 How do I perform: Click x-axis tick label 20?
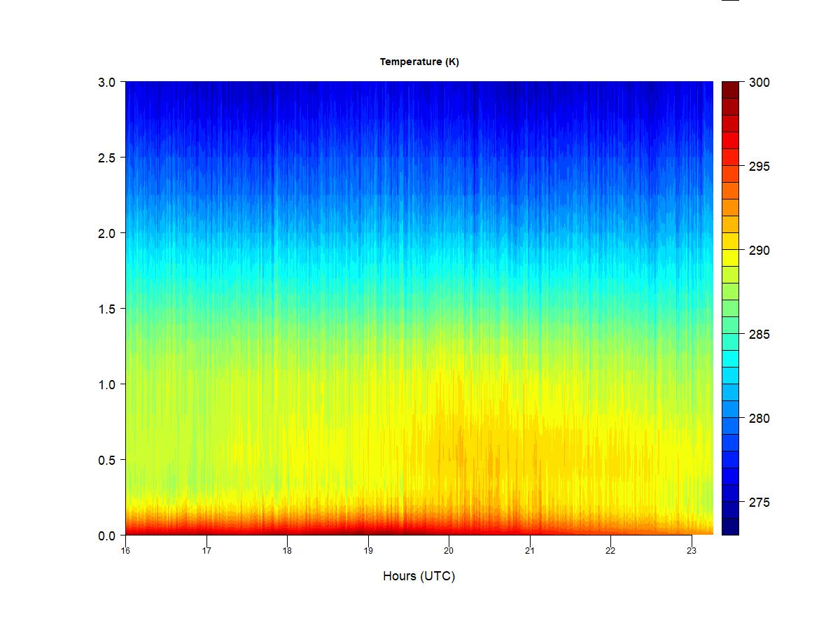(x=449, y=550)
